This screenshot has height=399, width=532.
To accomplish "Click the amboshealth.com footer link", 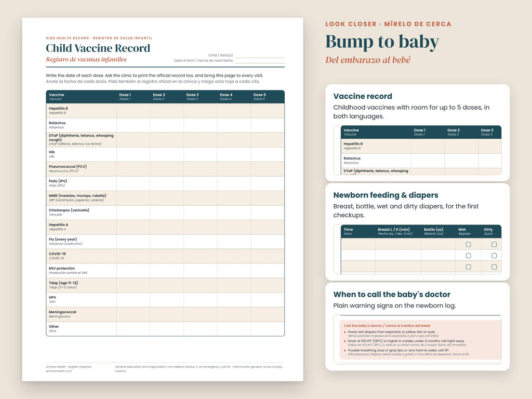I will point(59,371).
